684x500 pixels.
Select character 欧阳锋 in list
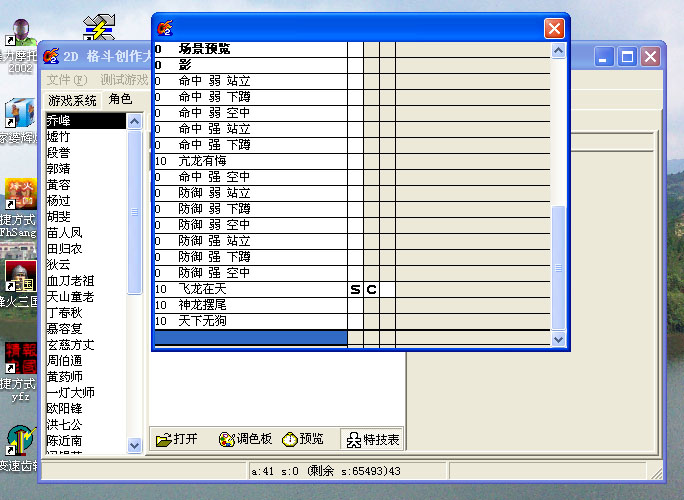86,409
